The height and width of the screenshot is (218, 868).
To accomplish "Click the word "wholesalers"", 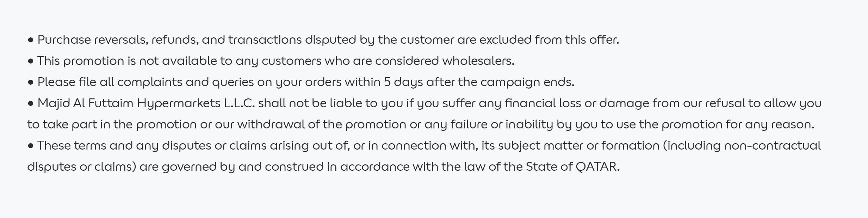I will (478, 61).
